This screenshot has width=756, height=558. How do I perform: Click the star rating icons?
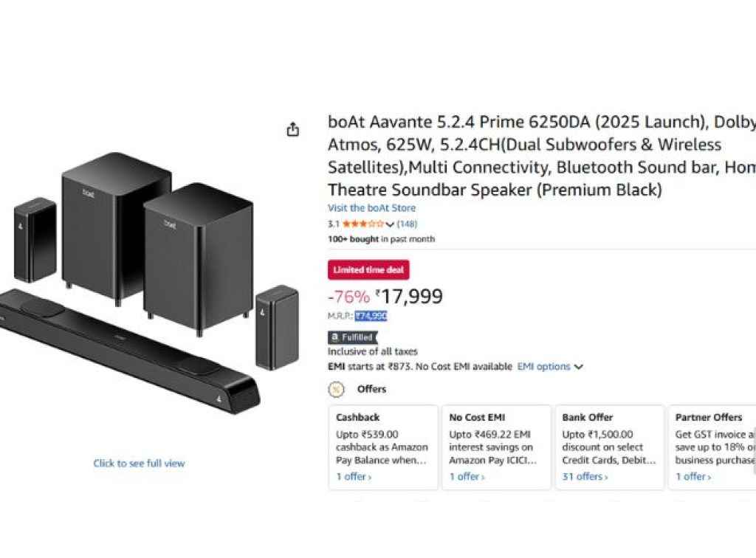pos(363,224)
